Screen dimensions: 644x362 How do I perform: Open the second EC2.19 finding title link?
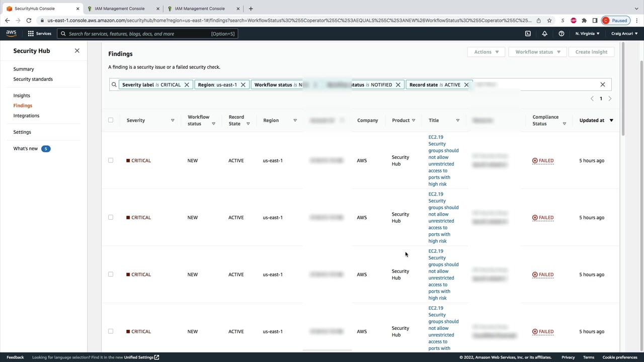tap(443, 217)
